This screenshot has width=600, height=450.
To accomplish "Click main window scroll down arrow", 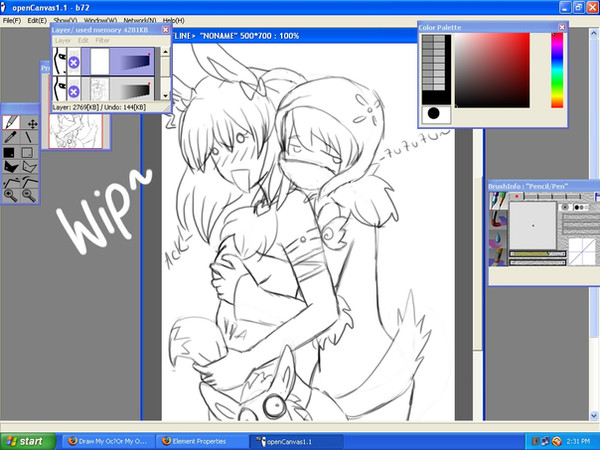I will pyautogui.click(x=593, y=415).
